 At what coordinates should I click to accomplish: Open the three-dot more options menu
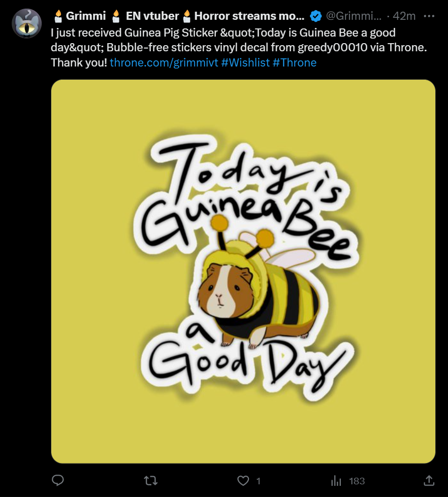click(x=429, y=16)
